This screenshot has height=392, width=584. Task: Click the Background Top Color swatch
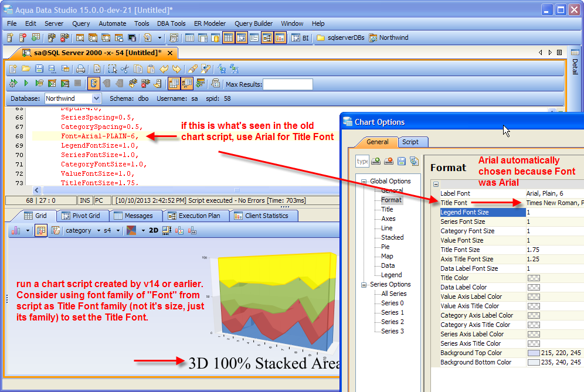(x=534, y=353)
